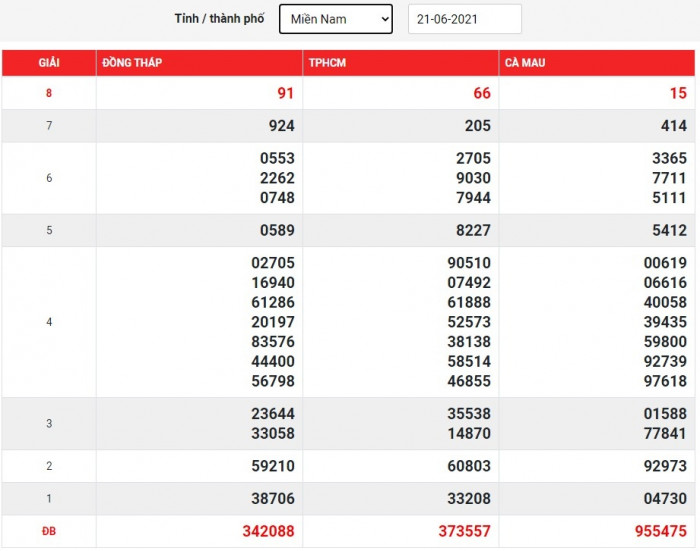Click the ĐB row label

point(49,531)
